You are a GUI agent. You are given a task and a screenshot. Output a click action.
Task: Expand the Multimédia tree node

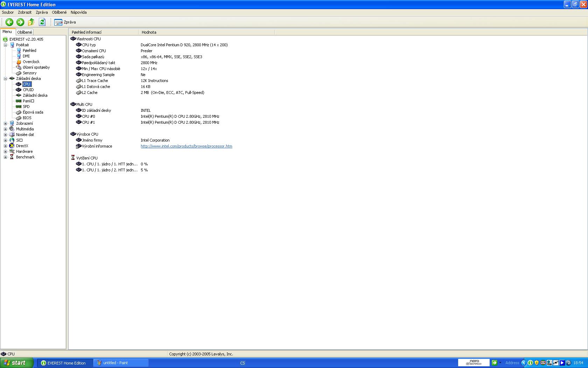tap(5, 129)
